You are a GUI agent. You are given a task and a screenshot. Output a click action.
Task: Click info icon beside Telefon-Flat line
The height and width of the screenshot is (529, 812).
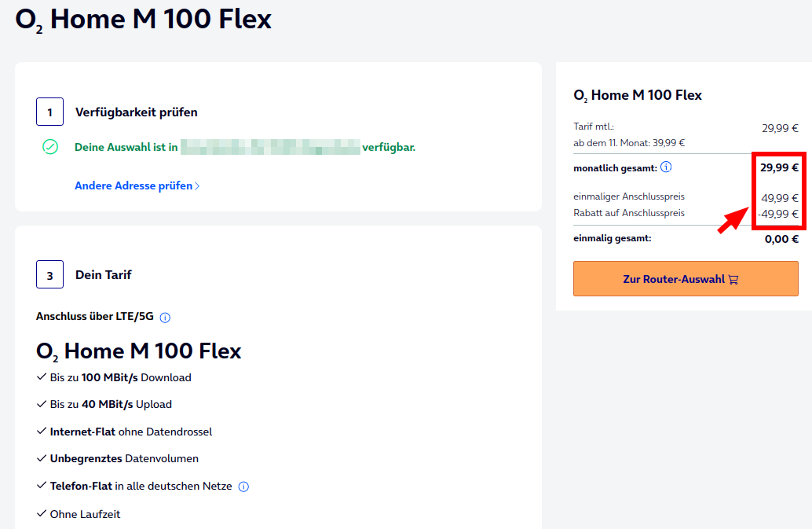pos(243,487)
